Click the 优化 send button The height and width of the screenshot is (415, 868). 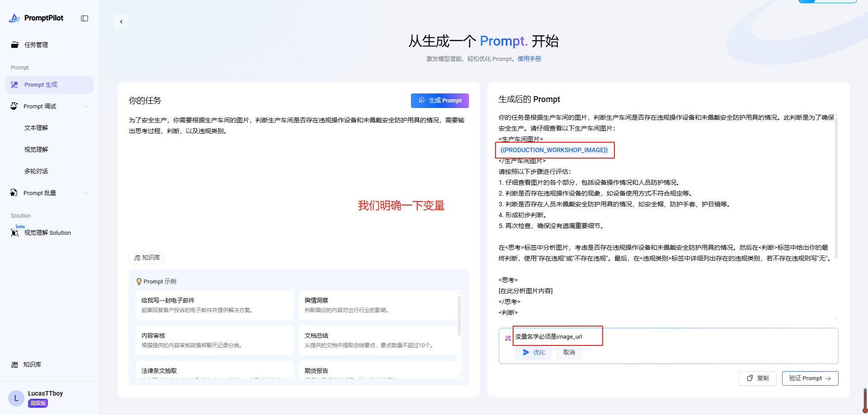pyautogui.click(x=534, y=353)
